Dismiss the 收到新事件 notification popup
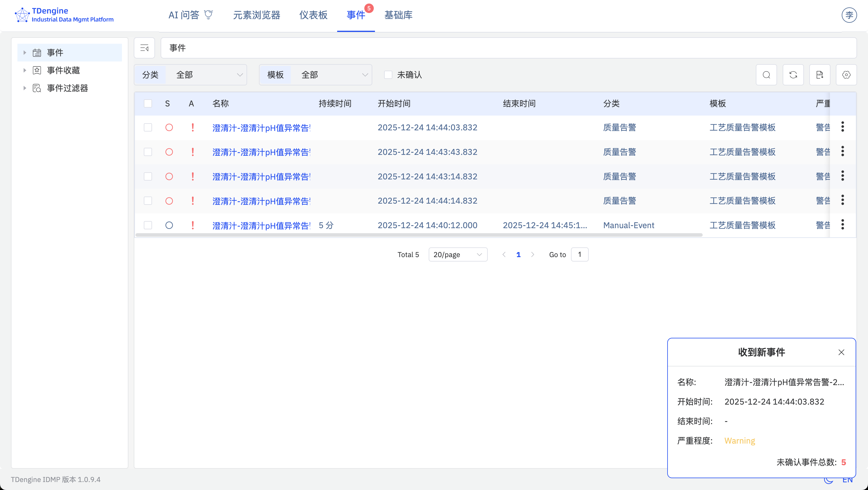 841,352
